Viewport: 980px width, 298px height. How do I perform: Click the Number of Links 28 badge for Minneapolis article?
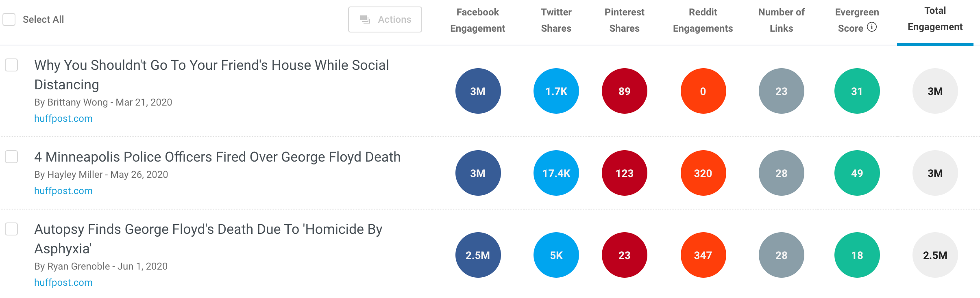(x=781, y=173)
